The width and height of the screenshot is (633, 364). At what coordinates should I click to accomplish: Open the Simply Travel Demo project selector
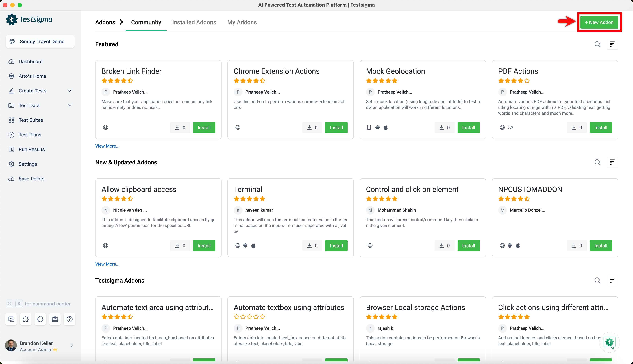click(40, 42)
